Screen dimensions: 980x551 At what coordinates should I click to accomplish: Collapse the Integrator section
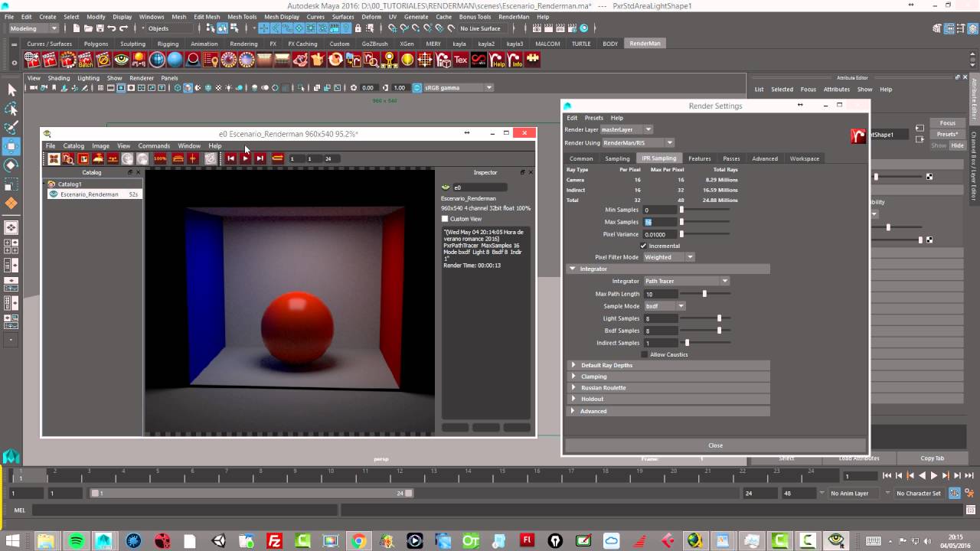coord(573,269)
